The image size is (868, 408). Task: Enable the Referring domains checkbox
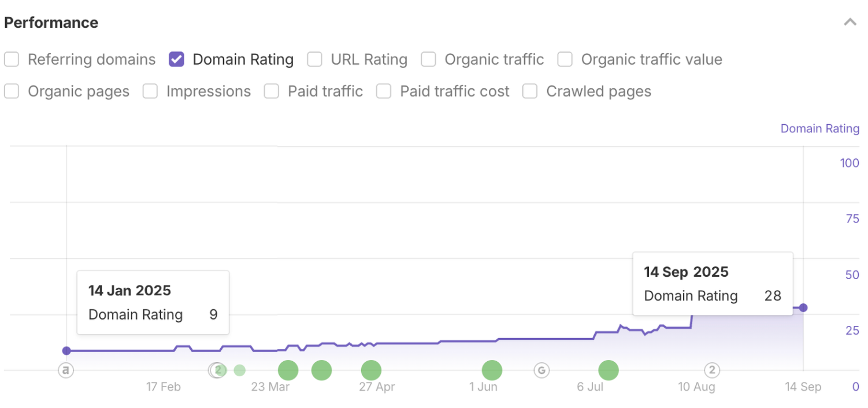pos(12,59)
